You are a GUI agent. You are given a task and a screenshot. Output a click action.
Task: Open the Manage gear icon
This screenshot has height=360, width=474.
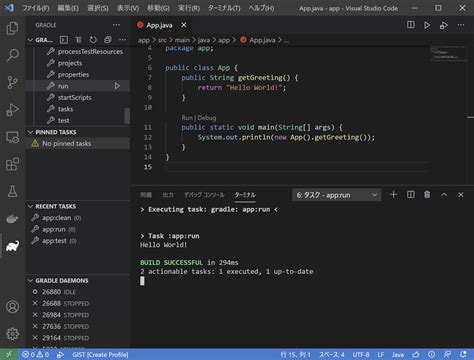pos(12,334)
